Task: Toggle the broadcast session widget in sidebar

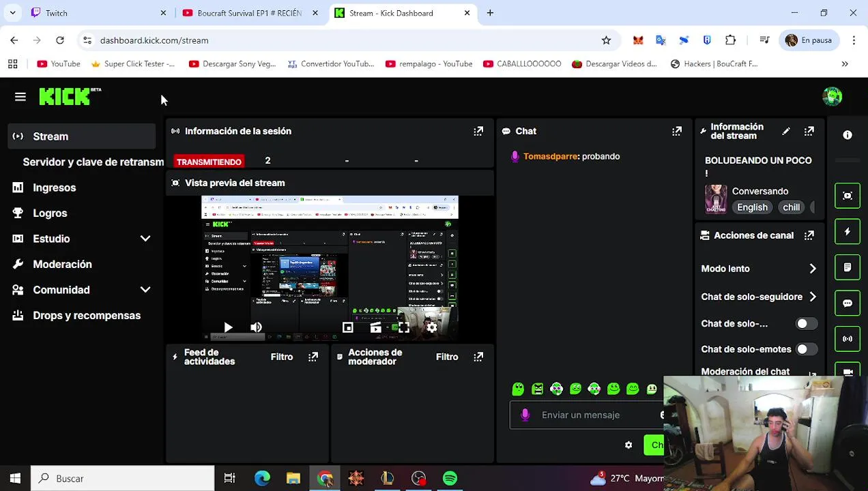Action: [848, 339]
